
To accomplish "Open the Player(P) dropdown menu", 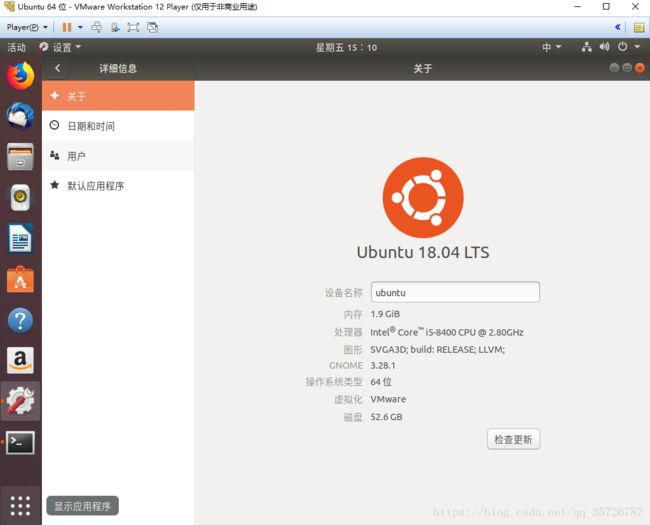I will coord(27,27).
